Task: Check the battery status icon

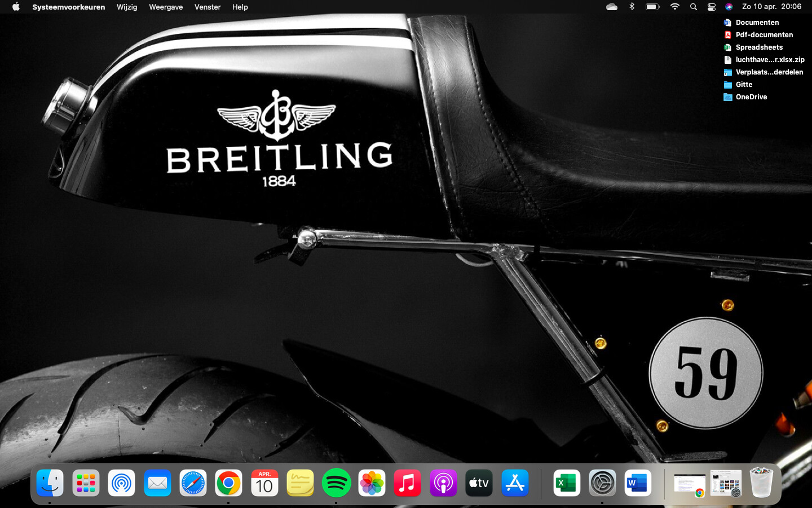Action: [x=652, y=7]
